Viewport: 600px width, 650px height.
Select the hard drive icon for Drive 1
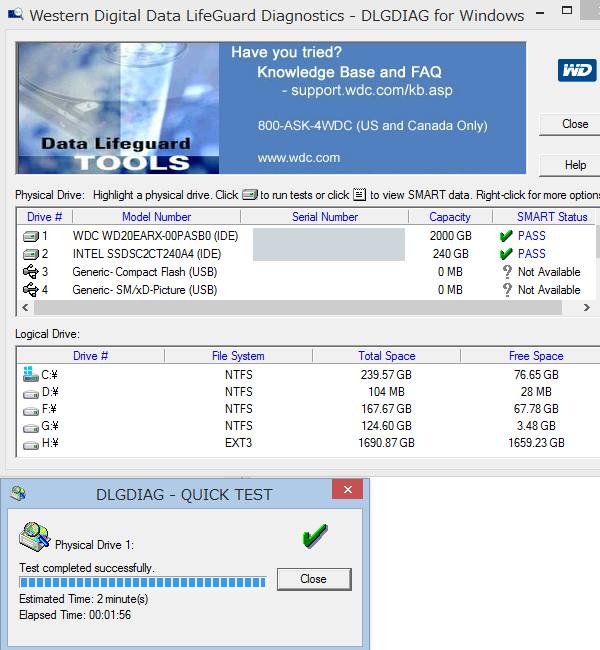click(30, 236)
